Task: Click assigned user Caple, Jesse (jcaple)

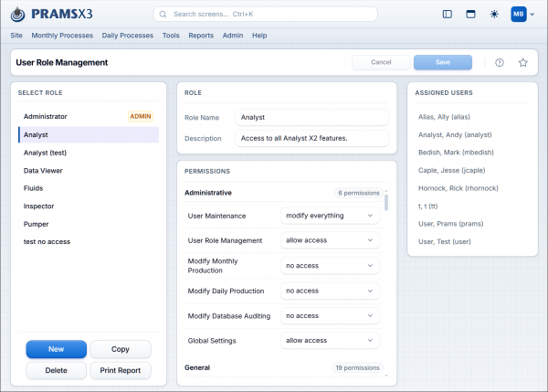Action: pyautogui.click(x=452, y=170)
